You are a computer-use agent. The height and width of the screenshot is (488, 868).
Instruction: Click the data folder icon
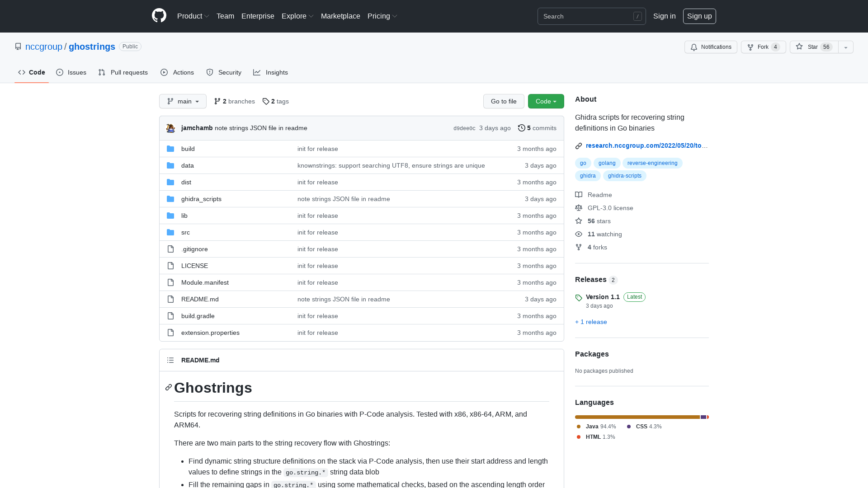pos(170,165)
